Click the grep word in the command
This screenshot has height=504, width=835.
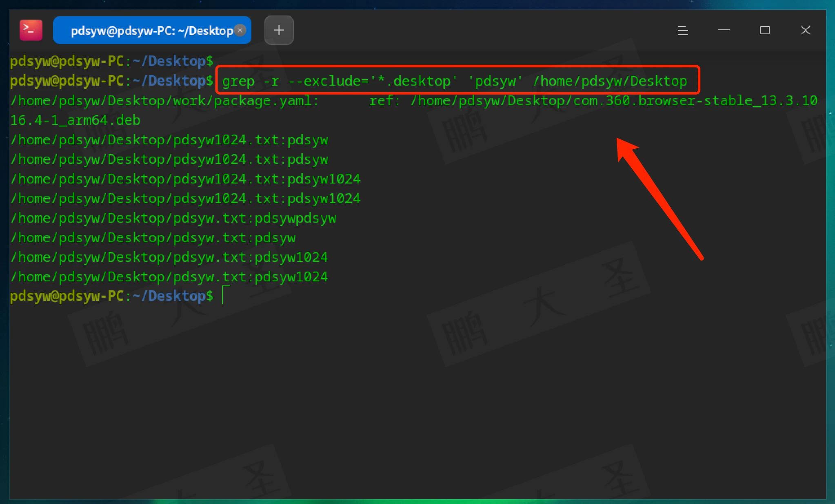pyautogui.click(x=238, y=81)
